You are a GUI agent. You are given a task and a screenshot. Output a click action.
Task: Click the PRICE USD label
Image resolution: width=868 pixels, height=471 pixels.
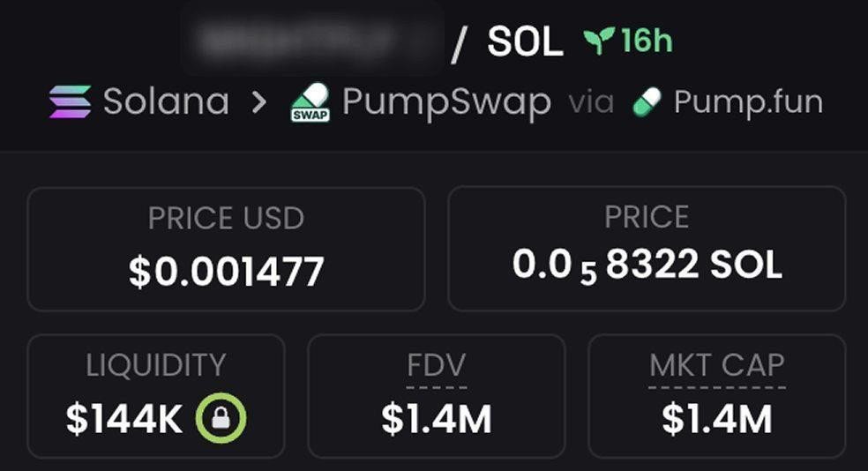[226, 219]
